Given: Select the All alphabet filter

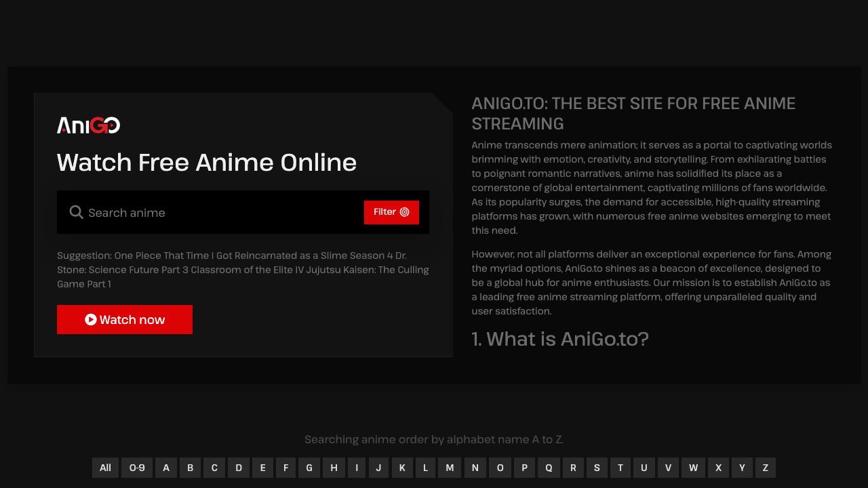Looking at the screenshot, I should pyautogui.click(x=105, y=468).
